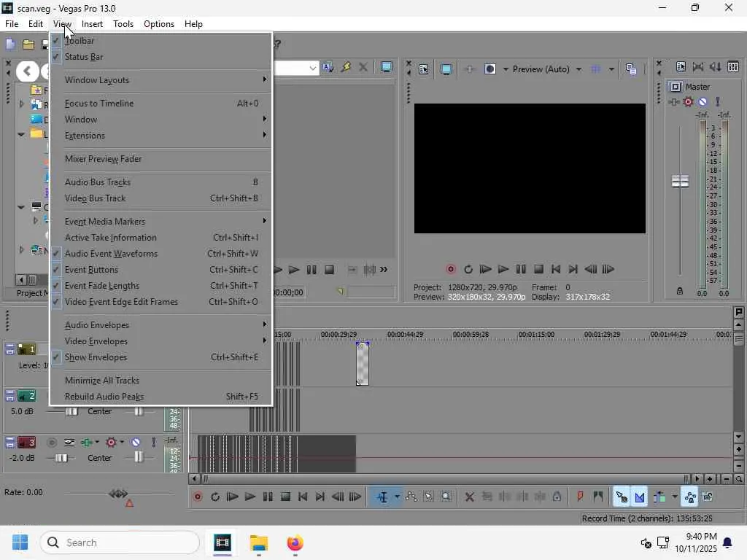Viewport: 747px width, 560px height.
Task: Expand Video Envelopes submenu
Action: pos(161,341)
